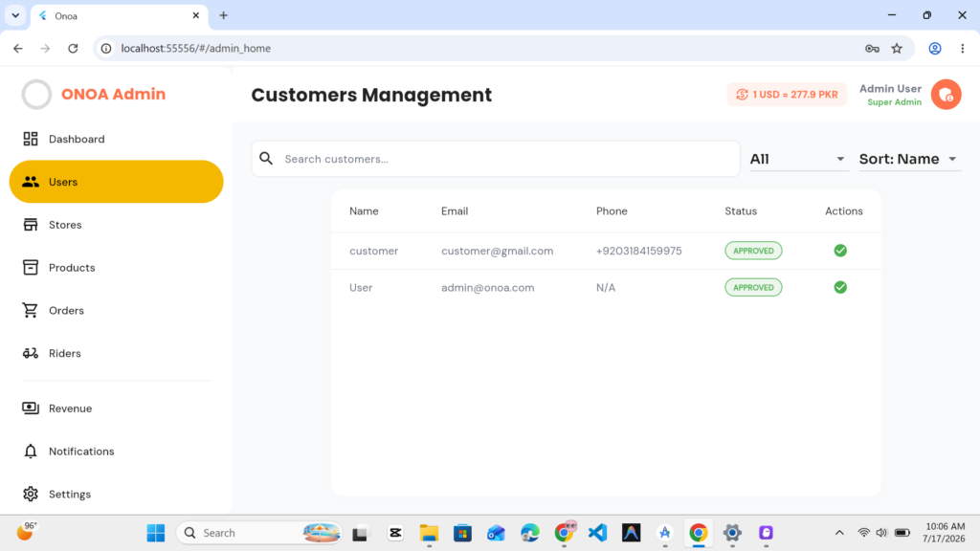Click the Notifications bell icon
The image size is (980, 551).
click(30, 452)
